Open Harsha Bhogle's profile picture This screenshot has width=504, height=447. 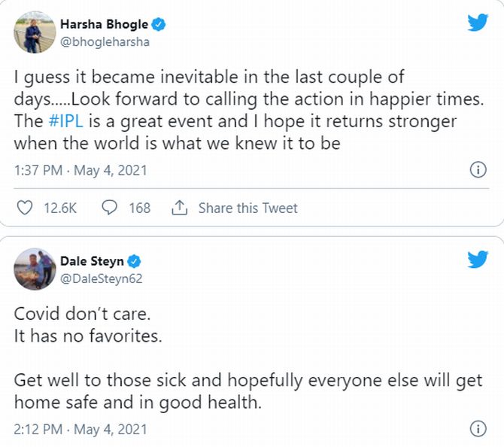(x=35, y=32)
